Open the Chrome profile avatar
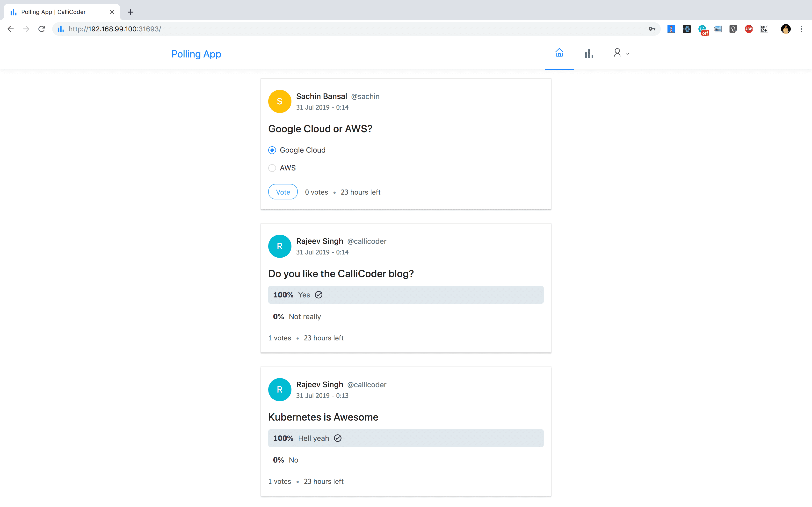812x507 pixels. [785, 29]
